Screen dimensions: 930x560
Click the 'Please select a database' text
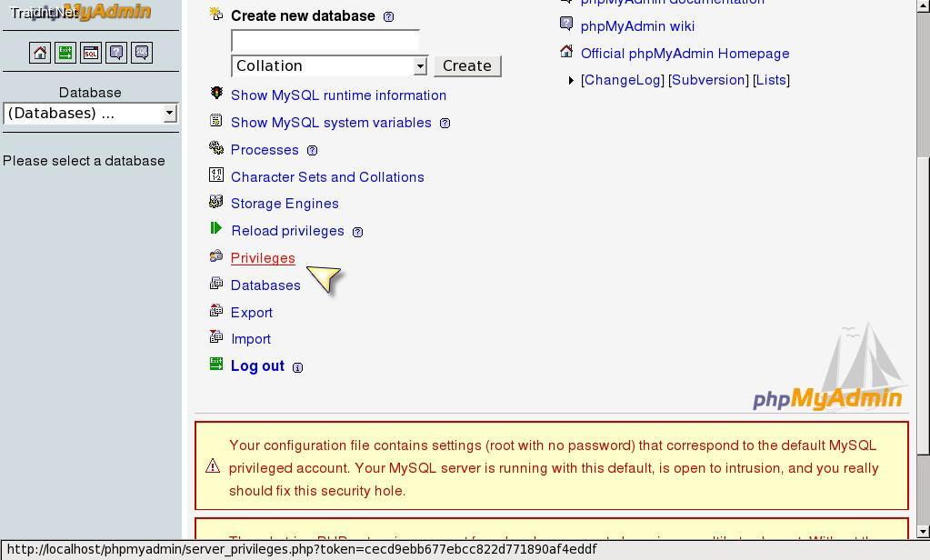84,161
